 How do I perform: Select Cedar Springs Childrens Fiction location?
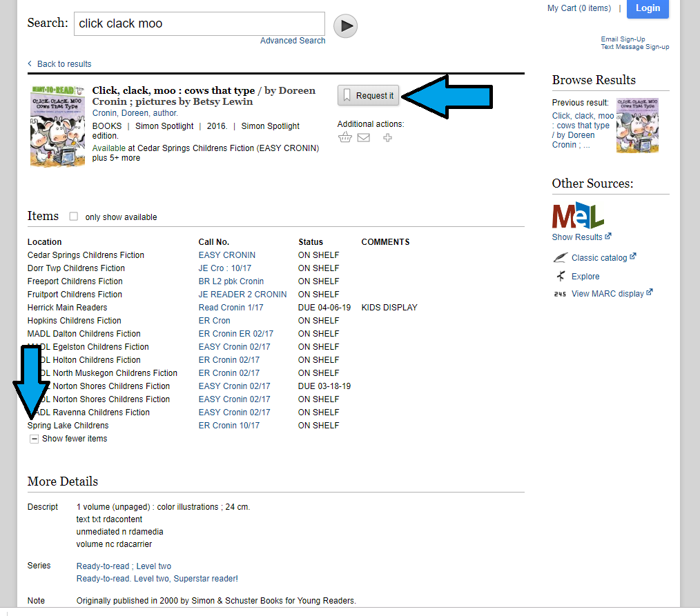coord(86,255)
